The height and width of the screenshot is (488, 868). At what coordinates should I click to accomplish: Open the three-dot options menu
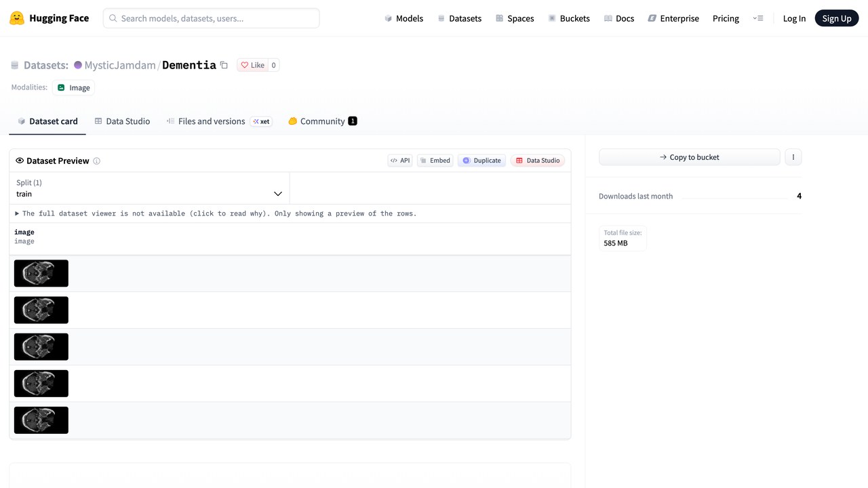(793, 157)
